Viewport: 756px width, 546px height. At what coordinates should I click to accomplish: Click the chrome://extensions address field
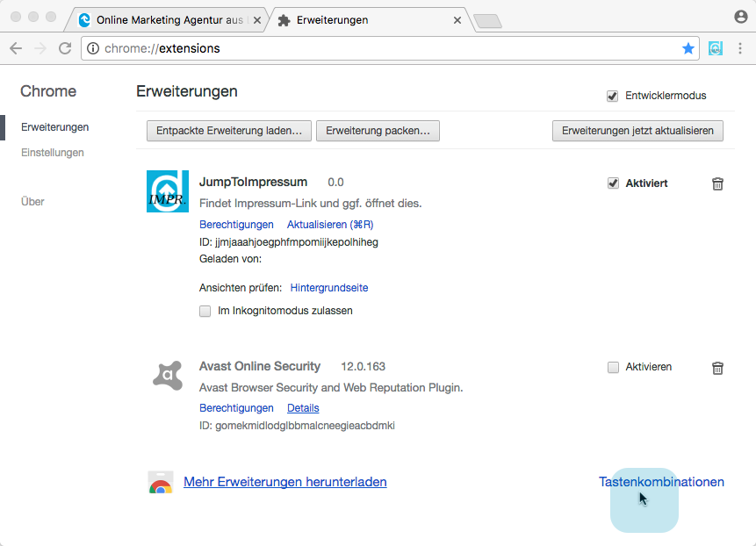pyautogui.click(x=386, y=48)
